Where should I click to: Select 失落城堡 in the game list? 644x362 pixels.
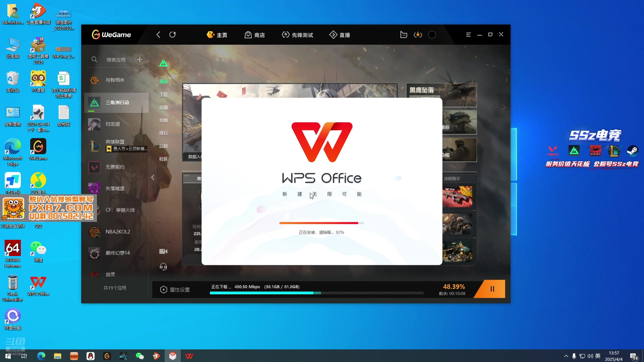(116, 188)
